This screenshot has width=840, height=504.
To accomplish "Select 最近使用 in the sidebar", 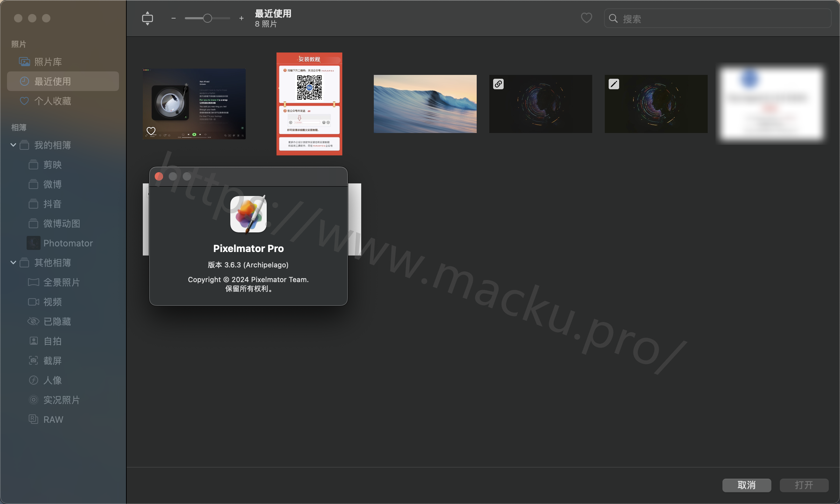I will (x=63, y=82).
